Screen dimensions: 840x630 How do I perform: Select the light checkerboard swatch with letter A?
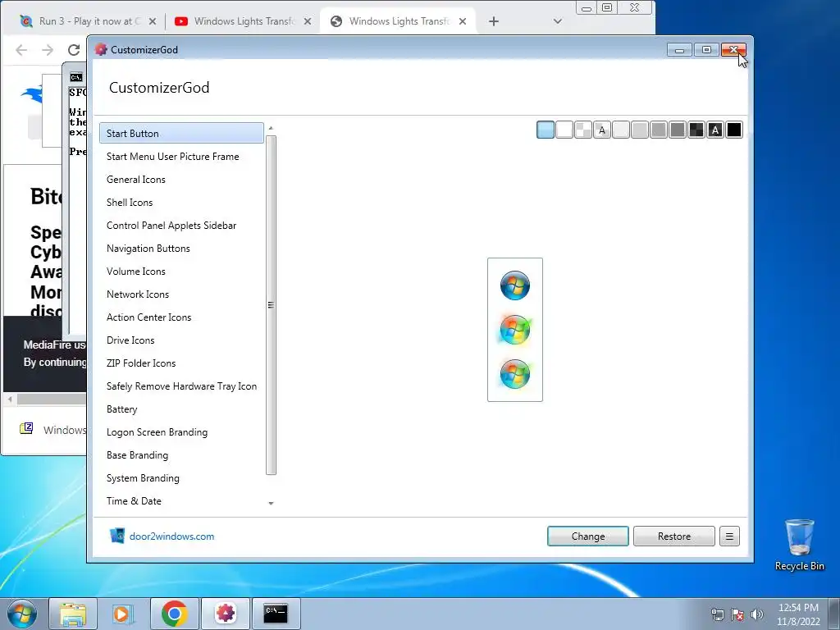click(602, 130)
